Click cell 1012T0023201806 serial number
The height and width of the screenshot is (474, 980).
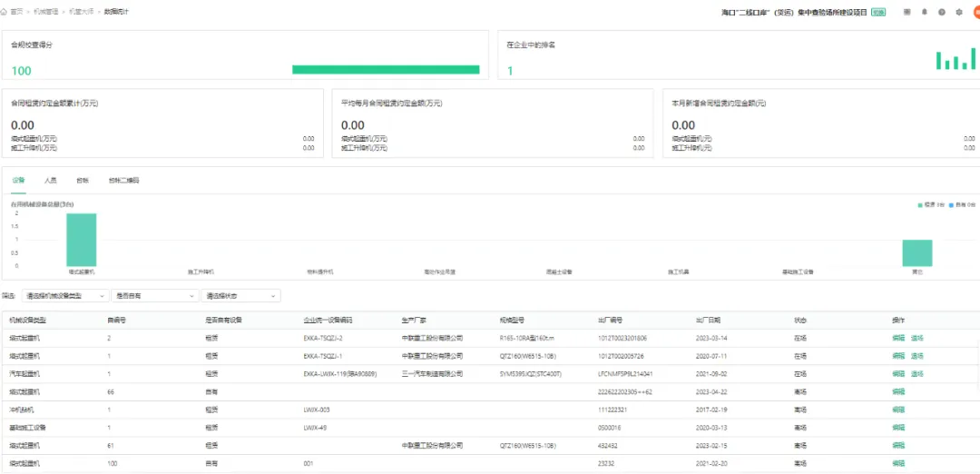pos(622,339)
